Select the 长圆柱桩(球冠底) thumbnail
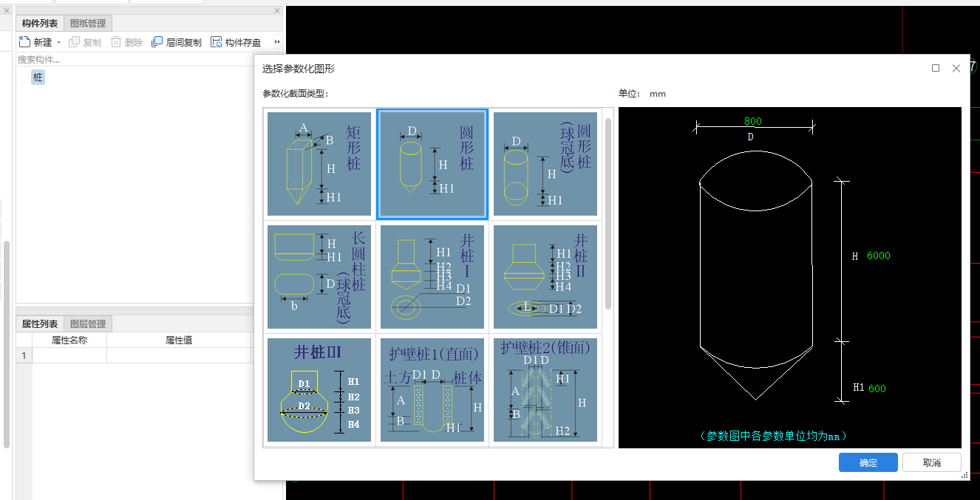The width and height of the screenshot is (980, 500). (319, 277)
